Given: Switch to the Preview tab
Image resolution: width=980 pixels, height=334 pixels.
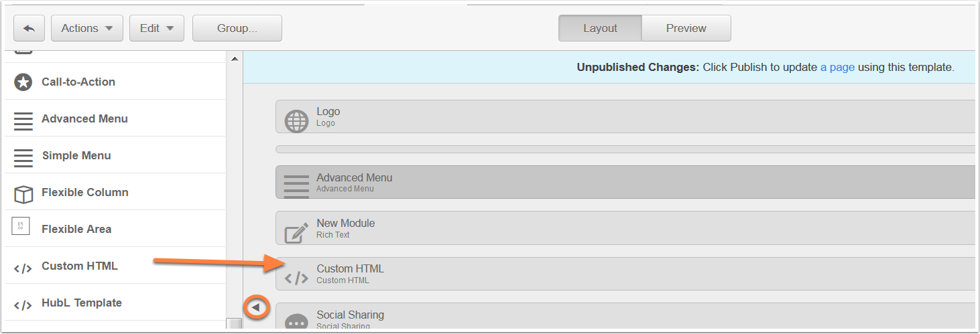Looking at the screenshot, I should pos(686,28).
